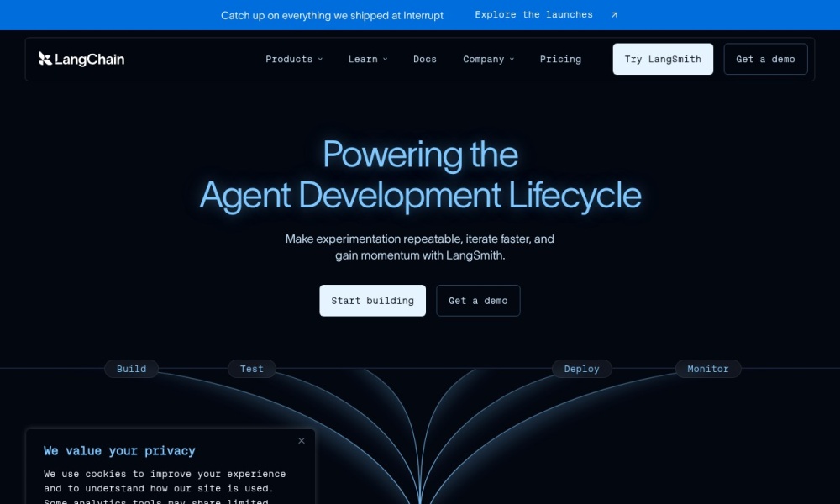
Task: Click the 'Powering the' headline text
Action: tap(421, 155)
